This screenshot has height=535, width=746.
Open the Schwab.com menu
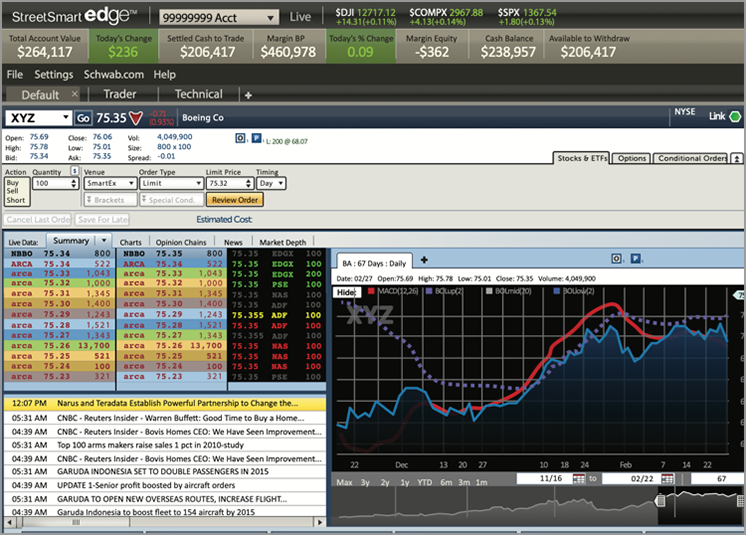114,75
